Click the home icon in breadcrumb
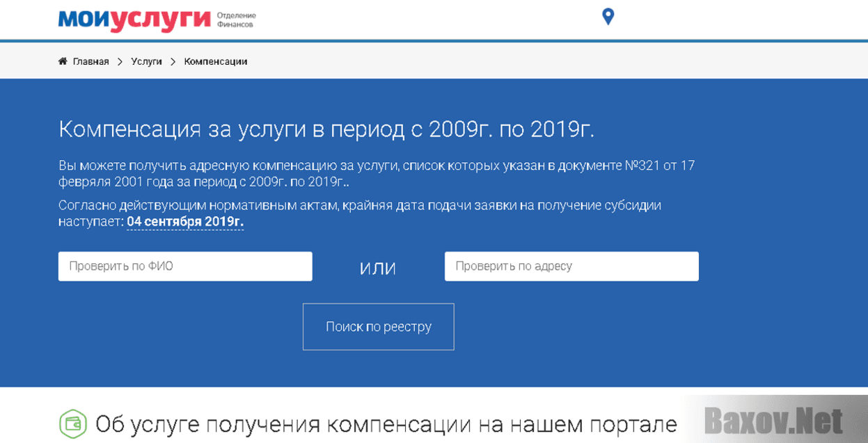Image resolution: width=868 pixels, height=443 pixels. pos(61,61)
